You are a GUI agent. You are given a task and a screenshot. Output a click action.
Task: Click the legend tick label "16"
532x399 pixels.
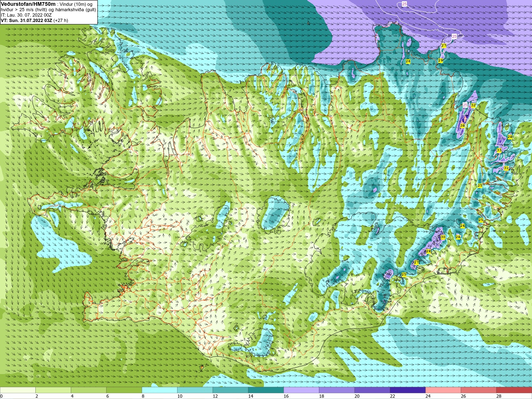pyautogui.click(x=286, y=396)
